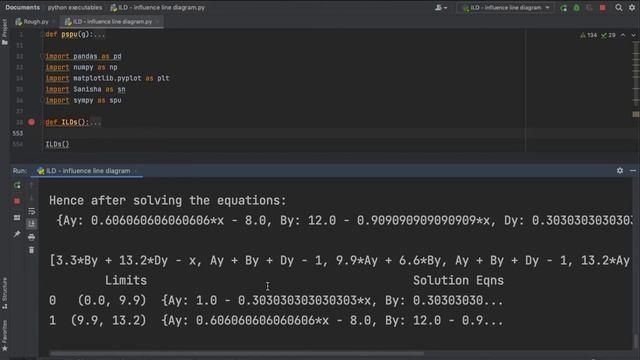Expand folded import block at pandas line

43,56
